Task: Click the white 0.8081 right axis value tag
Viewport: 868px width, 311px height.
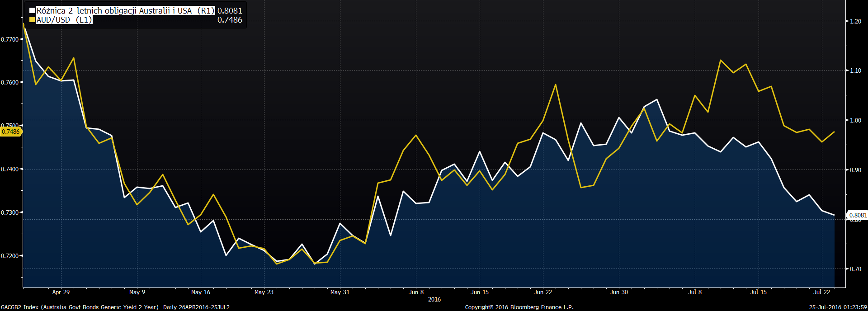Action: [x=858, y=216]
